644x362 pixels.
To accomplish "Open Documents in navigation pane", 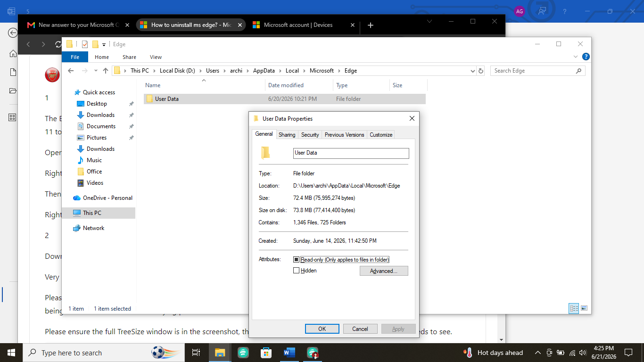I will coord(101,126).
